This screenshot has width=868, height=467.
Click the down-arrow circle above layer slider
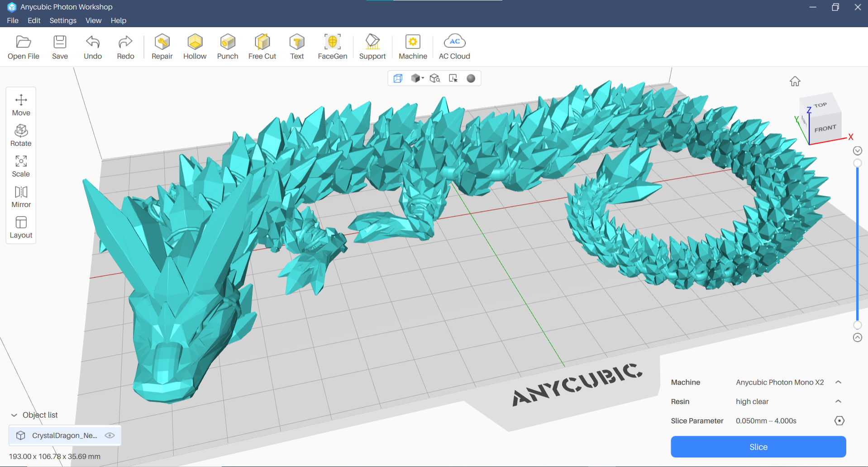[x=858, y=151]
